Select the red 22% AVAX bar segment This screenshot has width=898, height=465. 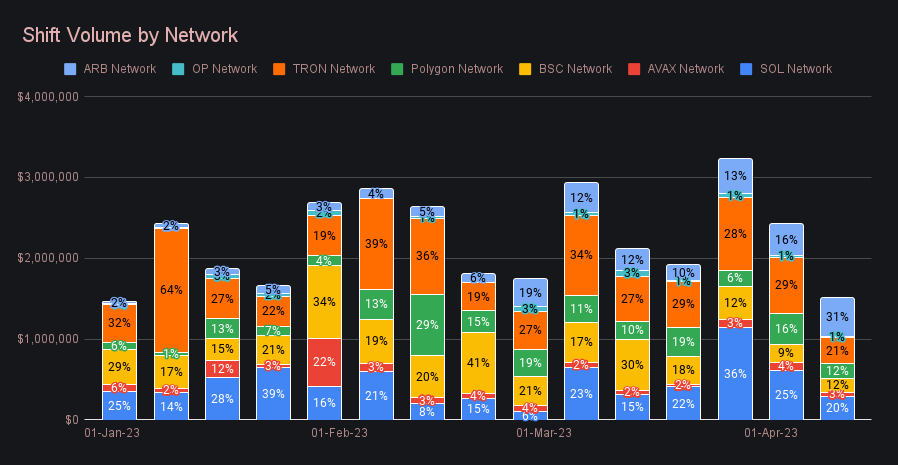pos(324,362)
